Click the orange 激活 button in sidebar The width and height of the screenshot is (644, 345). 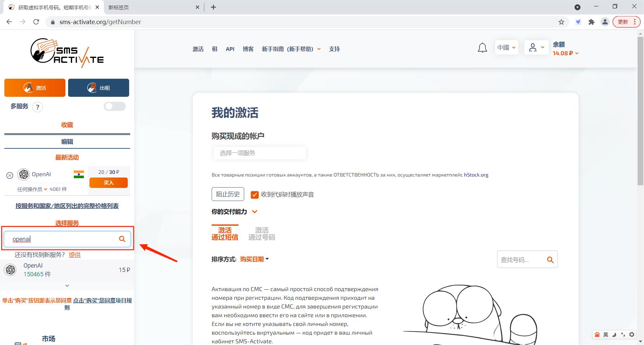coord(35,88)
